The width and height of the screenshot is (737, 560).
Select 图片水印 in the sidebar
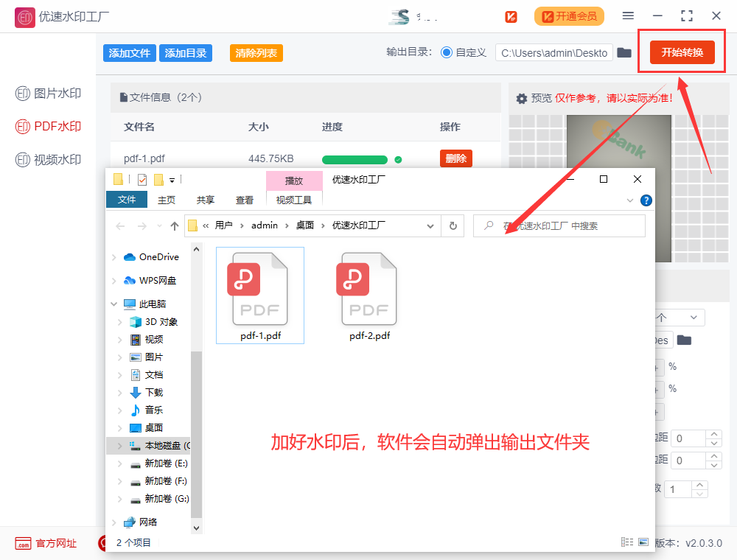click(48, 94)
